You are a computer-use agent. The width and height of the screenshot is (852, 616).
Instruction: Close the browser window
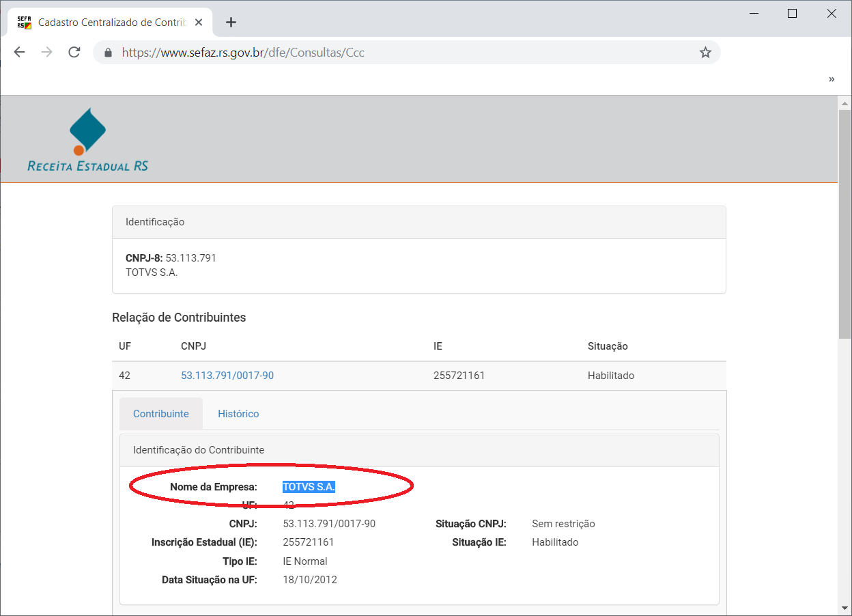pos(832,13)
